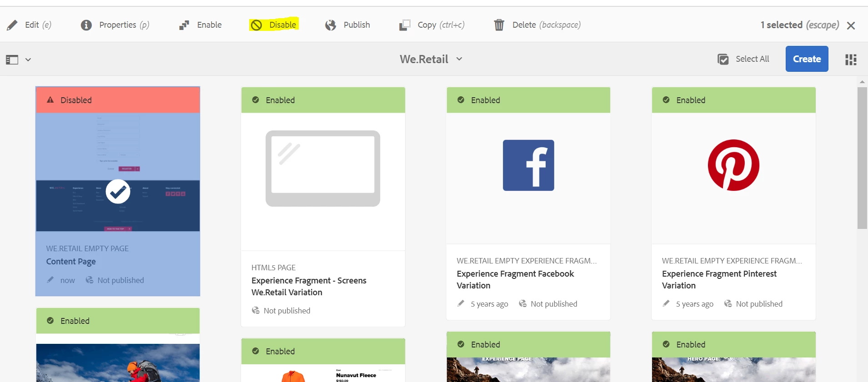868x382 pixels.
Task: Click the Select All checkbox icon
Action: pyautogui.click(x=723, y=59)
